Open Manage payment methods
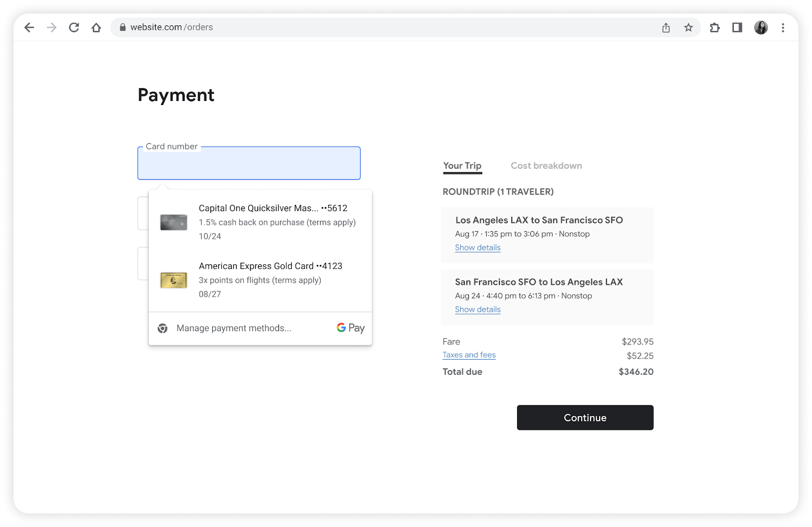The image size is (812, 527). coord(233,328)
